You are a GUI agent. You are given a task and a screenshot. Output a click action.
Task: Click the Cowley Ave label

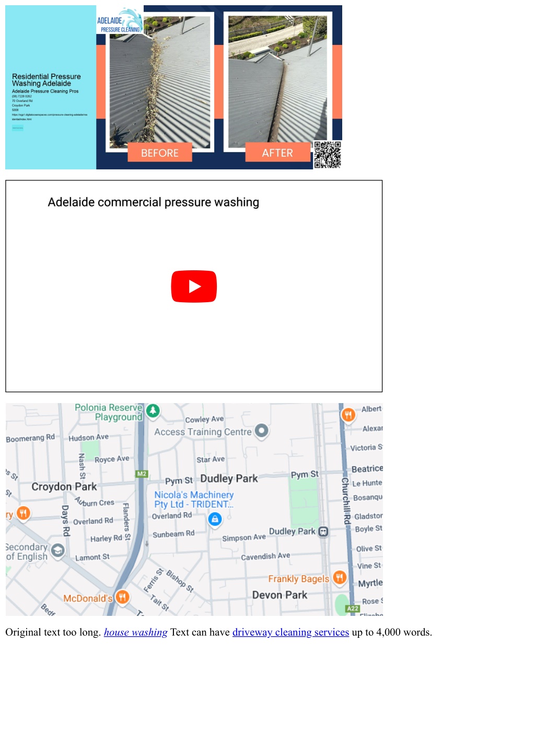[204, 419]
